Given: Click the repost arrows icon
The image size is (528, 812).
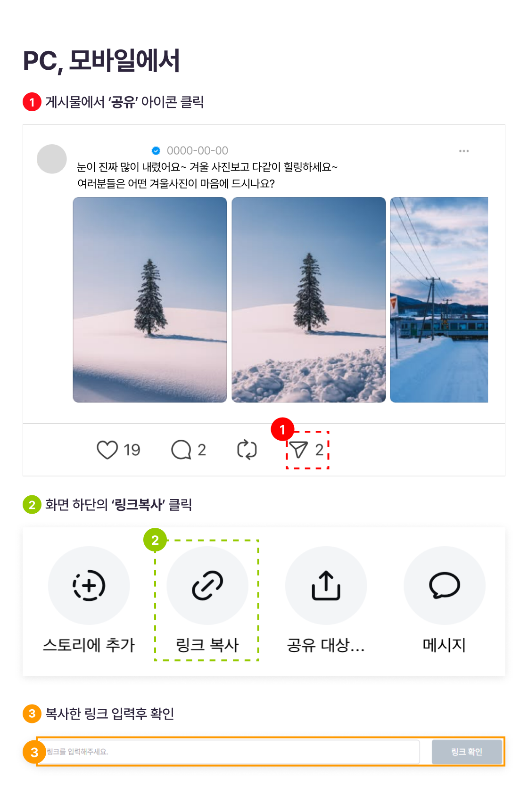Looking at the screenshot, I should point(247,450).
